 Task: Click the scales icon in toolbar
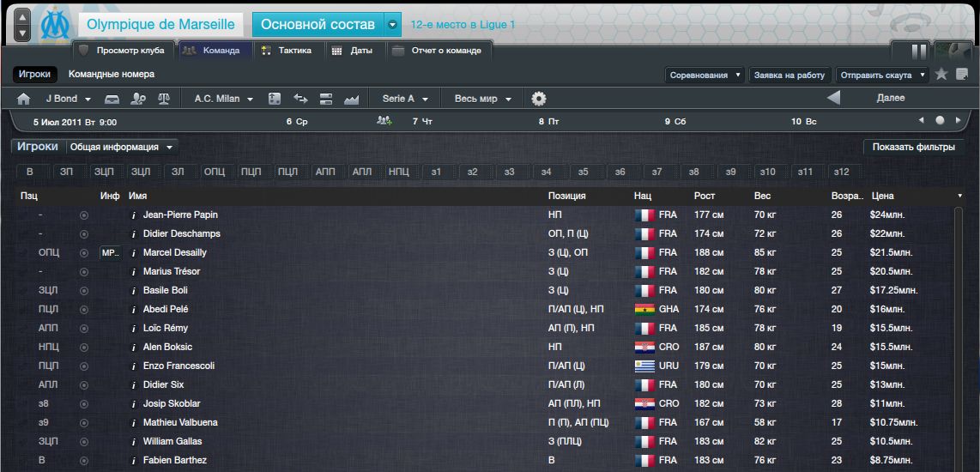[x=164, y=99]
